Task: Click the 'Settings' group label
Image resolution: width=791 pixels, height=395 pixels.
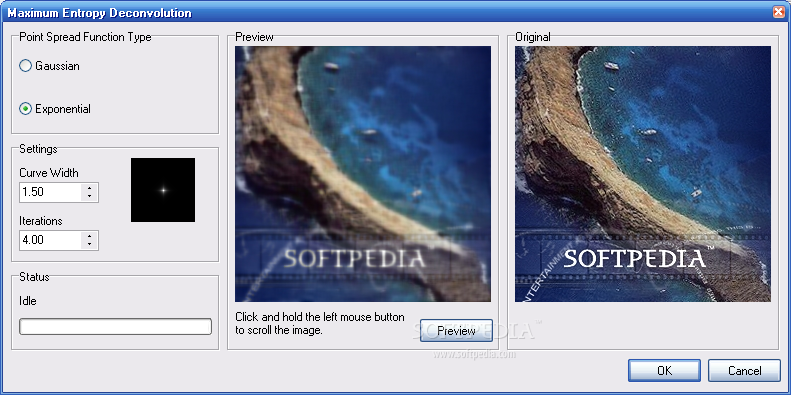Action: tap(38, 149)
